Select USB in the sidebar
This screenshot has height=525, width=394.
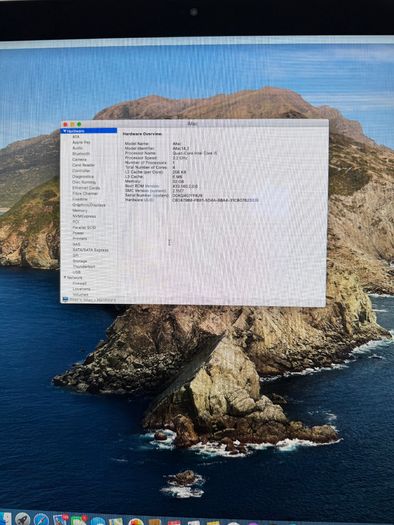pyautogui.click(x=76, y=272)
